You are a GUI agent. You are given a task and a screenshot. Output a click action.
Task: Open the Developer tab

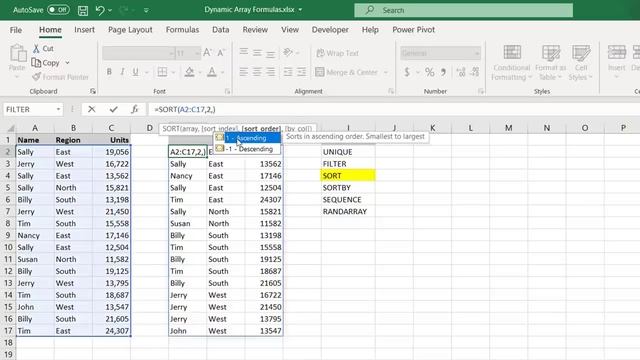point(330,30)
